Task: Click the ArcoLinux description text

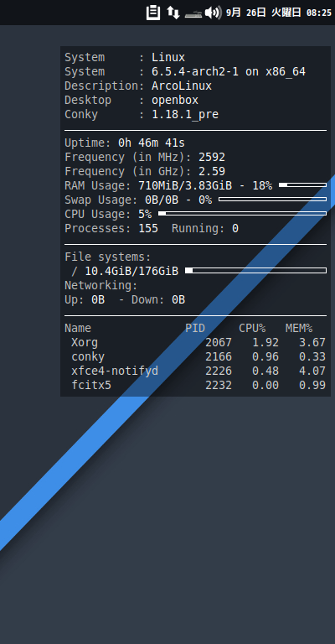Action: (182, 86)
